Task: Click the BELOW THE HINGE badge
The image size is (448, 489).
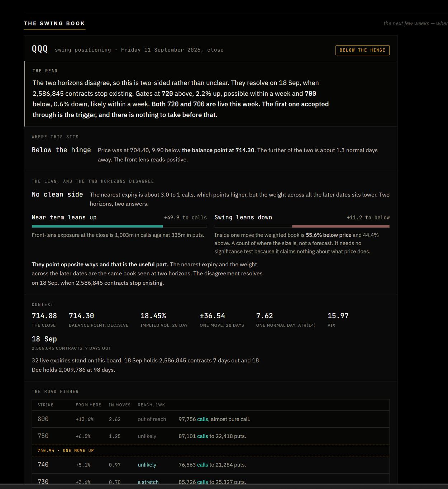Action: tap(362, 50)
